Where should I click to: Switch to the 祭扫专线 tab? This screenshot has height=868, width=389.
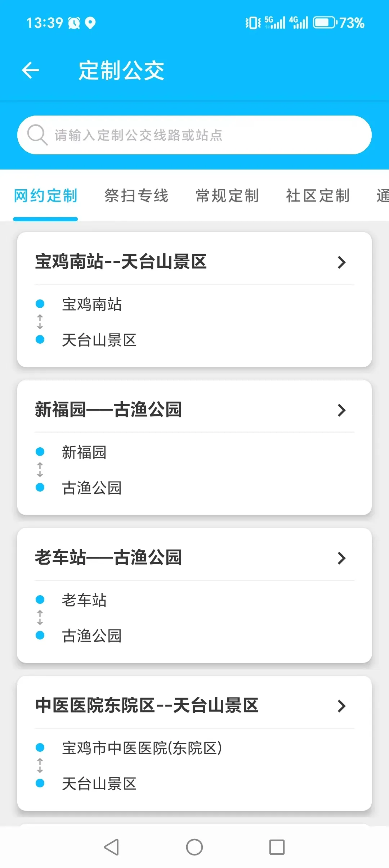(136, 196)
